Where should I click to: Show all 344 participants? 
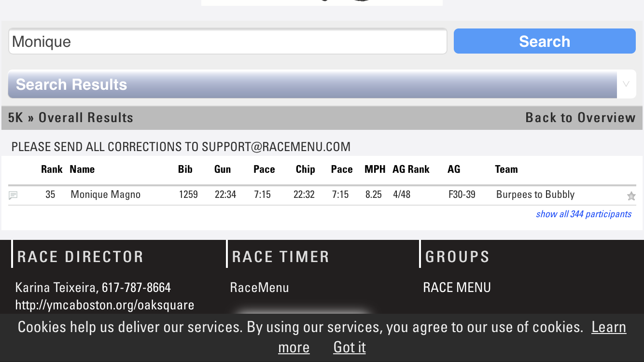pos(583,214)
